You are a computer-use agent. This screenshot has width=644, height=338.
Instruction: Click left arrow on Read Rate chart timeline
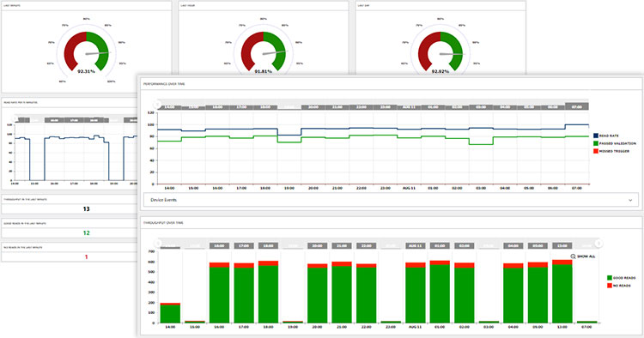point(16,118)
